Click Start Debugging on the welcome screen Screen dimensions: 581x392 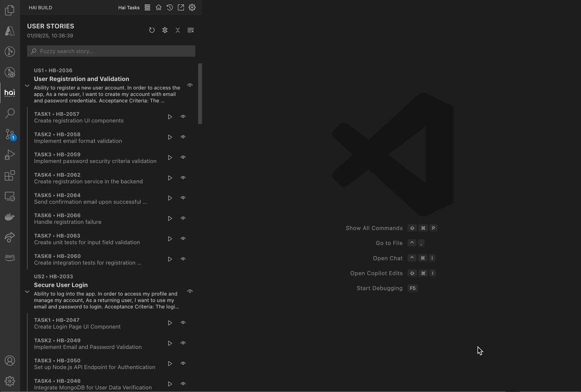pos(379,288)
